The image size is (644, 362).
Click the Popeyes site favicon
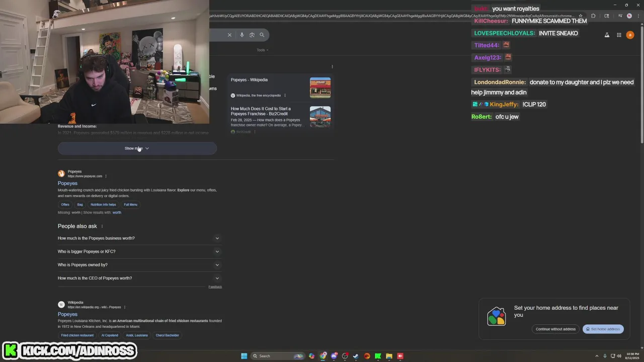pyautogui.click(x=61, y=173)
